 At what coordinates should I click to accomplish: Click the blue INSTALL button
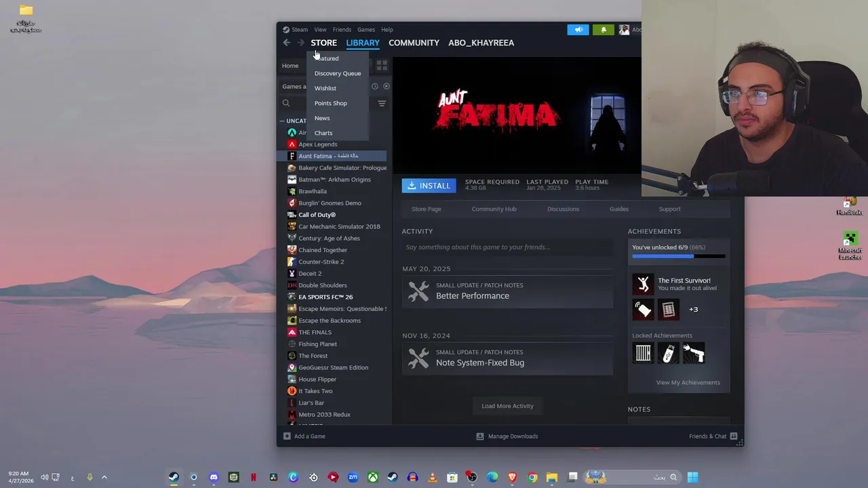pyautogui.click(x=429, y=186)
